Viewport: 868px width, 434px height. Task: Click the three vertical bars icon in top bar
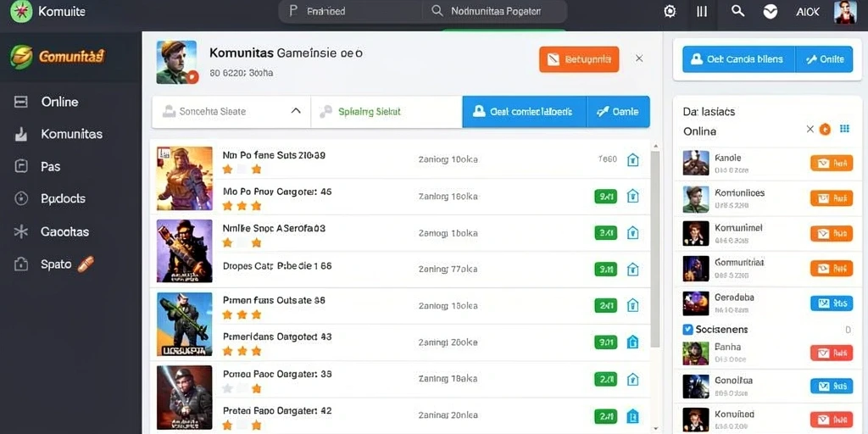(702, 12)
